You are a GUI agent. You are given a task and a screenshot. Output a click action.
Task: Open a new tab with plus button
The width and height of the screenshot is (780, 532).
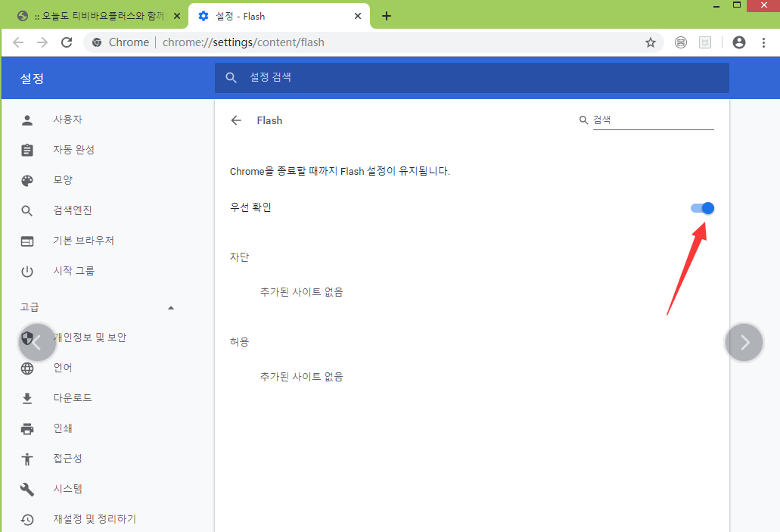point(387,16)
